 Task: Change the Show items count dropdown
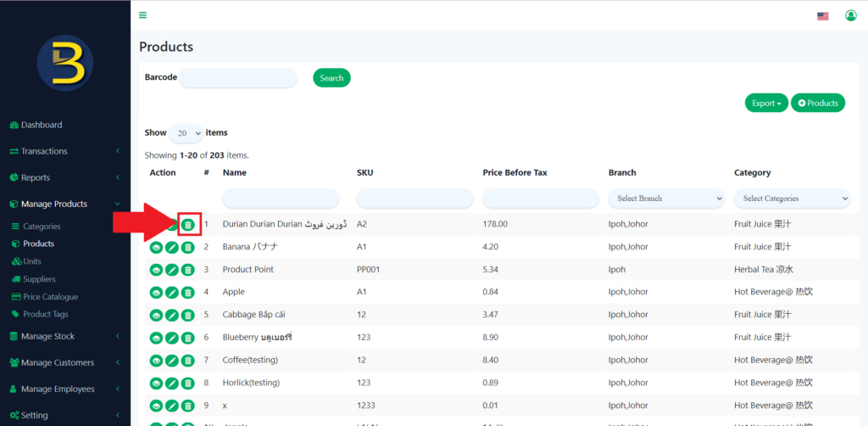[x=186, y=133]
